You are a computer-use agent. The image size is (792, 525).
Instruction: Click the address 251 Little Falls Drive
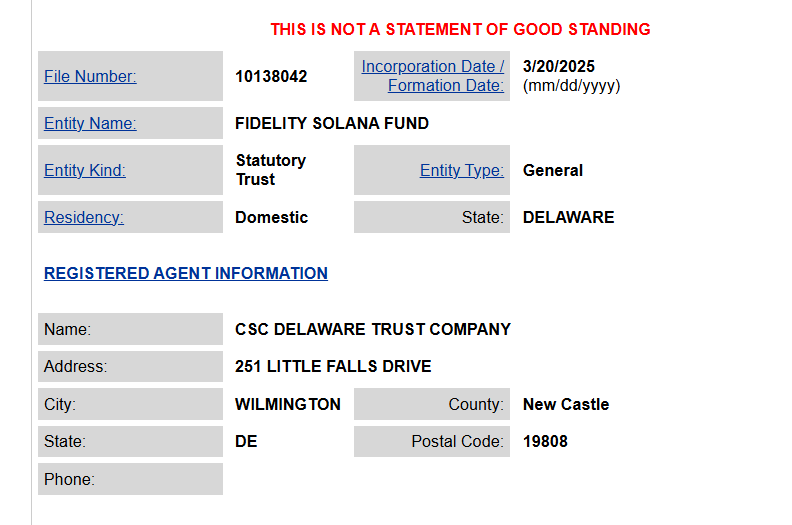point(333,366)
